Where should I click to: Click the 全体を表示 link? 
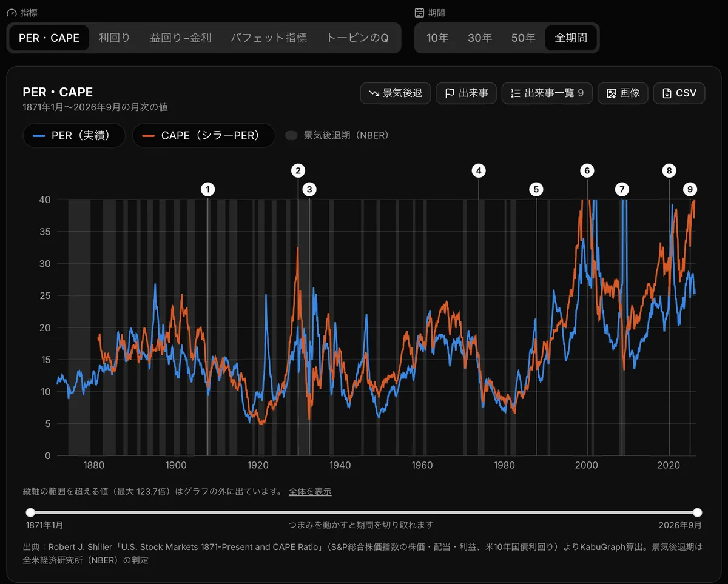tap(310, 492)
